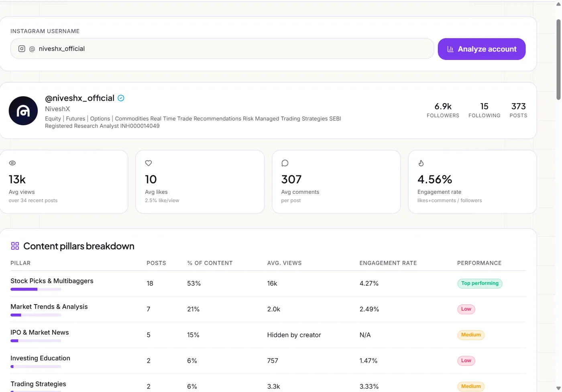Viewport: 562px width, 392px height.
Task: Click the PILLAR column header
Action: coord(20,263)
